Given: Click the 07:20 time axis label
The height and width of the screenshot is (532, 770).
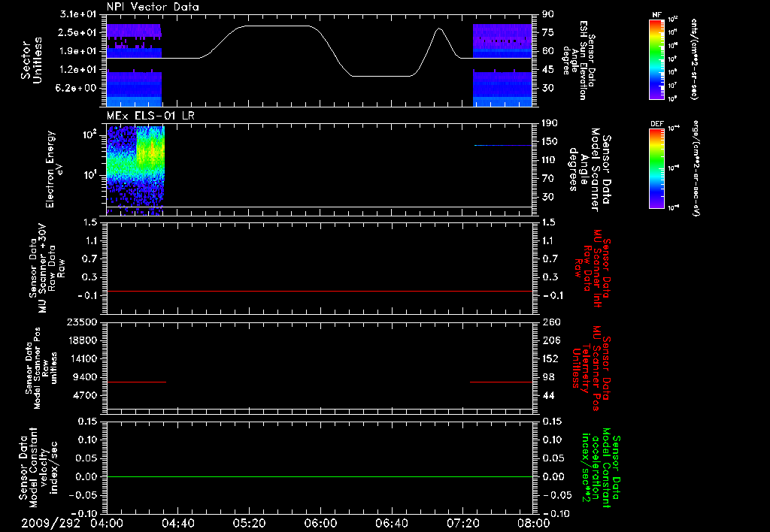Looking at the screenshot, I should point(462,523).
